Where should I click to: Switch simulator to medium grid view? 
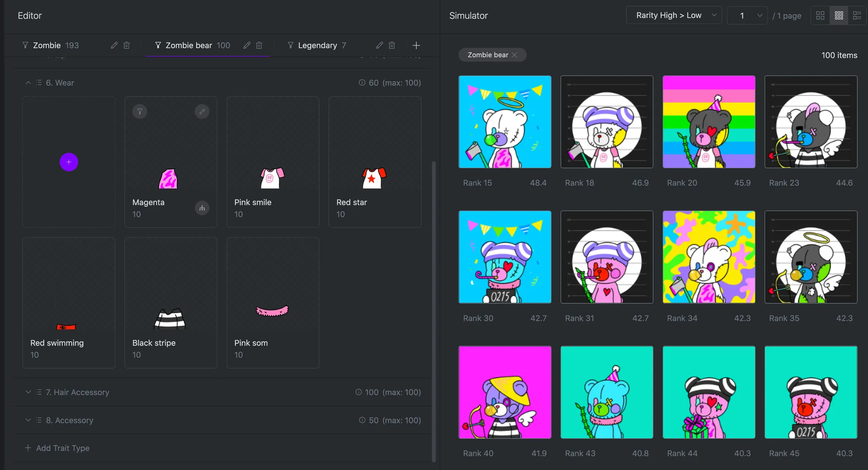point(839,16)
